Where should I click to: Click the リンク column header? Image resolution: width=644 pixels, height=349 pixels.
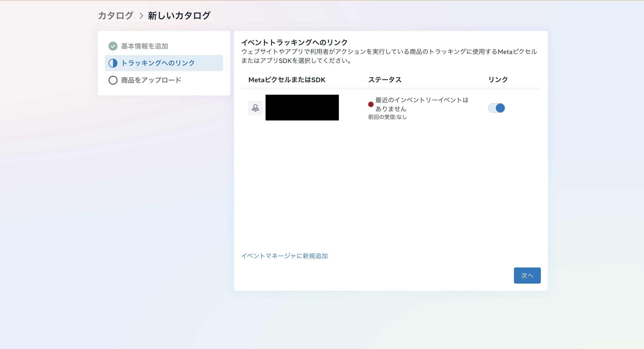click(498, 80)
